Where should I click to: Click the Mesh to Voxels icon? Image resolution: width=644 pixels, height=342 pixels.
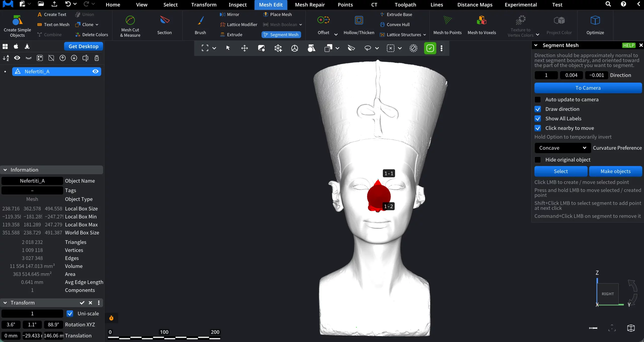pyautogui.click(x=481, y=20)
